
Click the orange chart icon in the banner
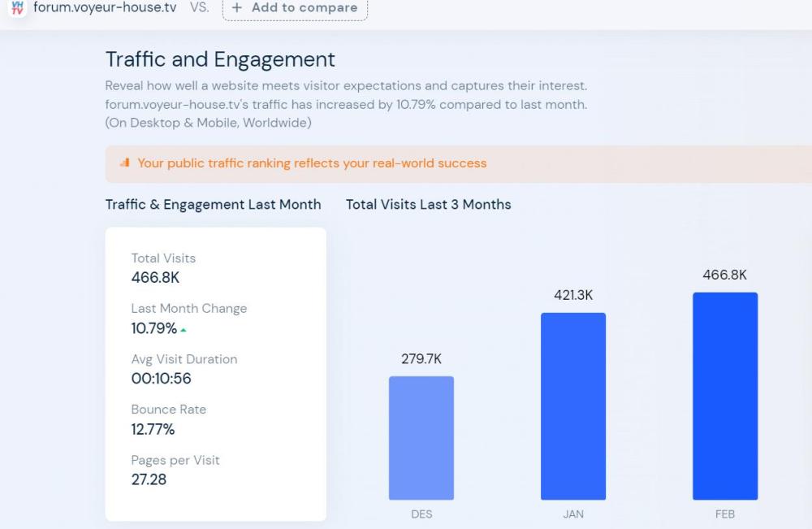(x=124, y=163)
